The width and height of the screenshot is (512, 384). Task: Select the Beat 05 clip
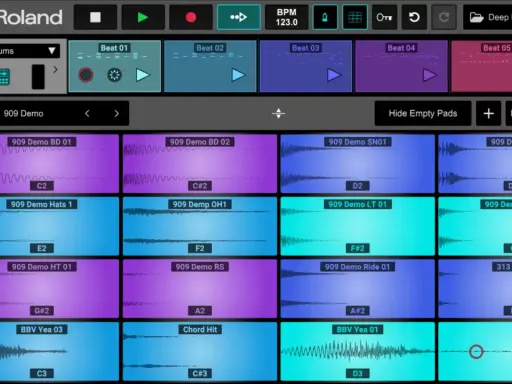click(482, 66)
